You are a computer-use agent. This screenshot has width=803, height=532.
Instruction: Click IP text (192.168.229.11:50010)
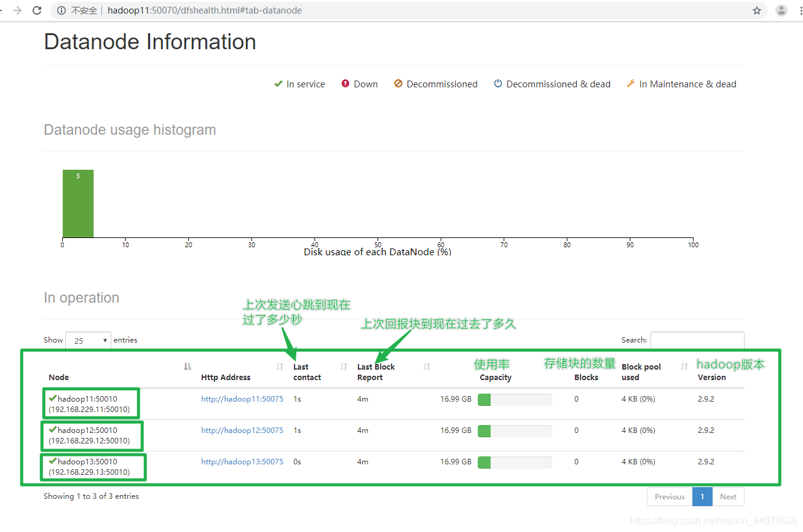(x=89, y=410)
